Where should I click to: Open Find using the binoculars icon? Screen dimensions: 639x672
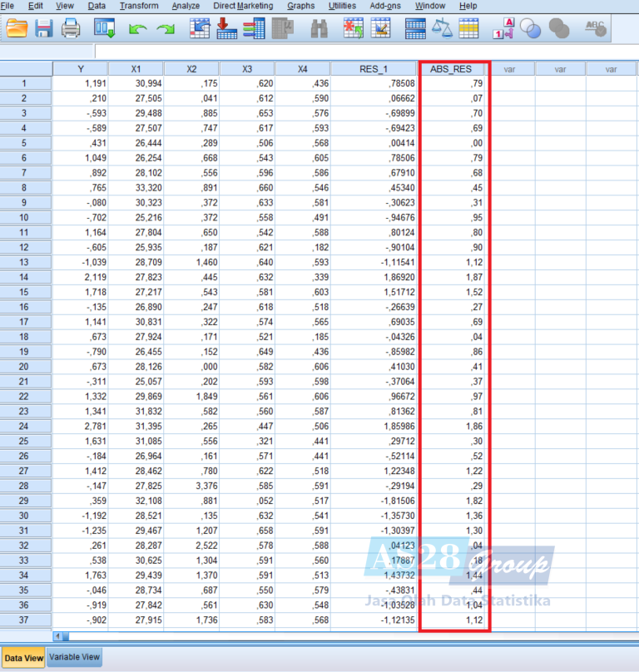[319, 29]
